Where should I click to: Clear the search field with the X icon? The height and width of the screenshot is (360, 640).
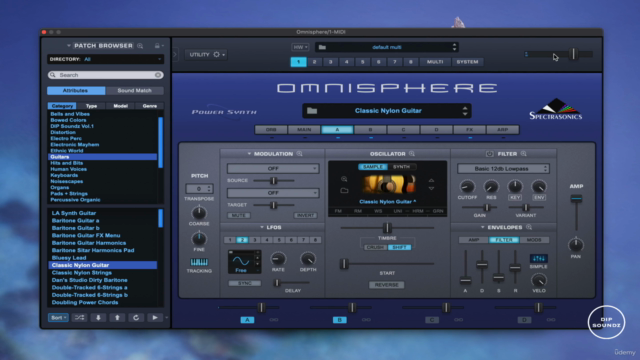[158, 75]
